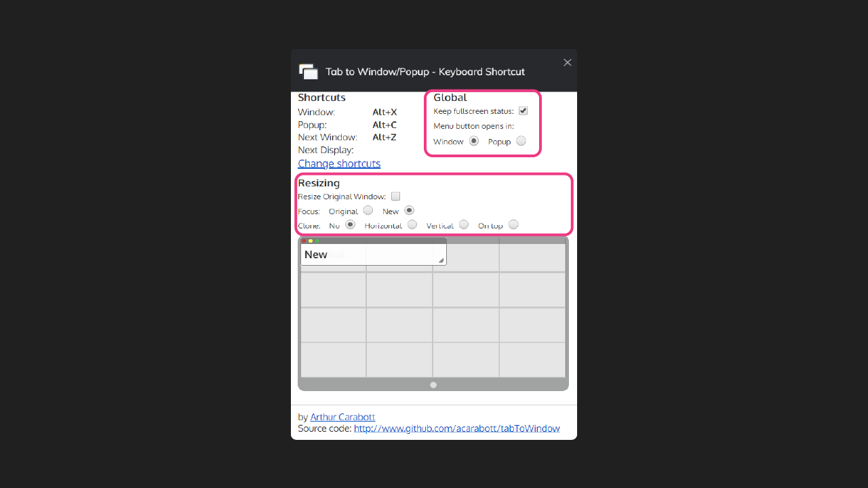Disable the Keep fullscreen status checkbox
This screenshot has height=488, width=868.
tap(523, 110)
